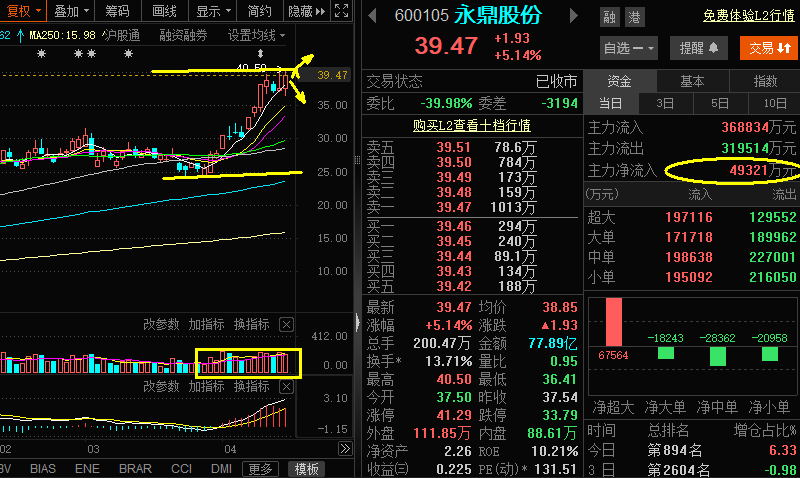Toggle fullscreen chart icon
This screenshot has width=800, height=478.
341,11
